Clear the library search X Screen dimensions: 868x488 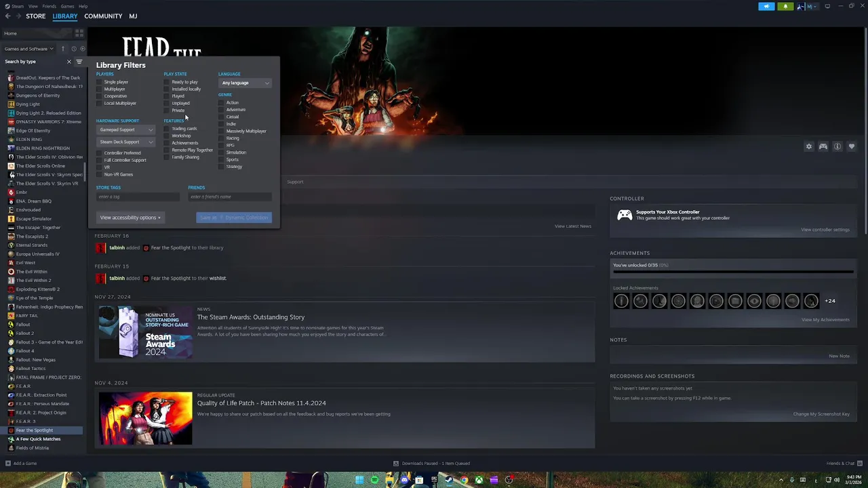(x=68, y=62)
